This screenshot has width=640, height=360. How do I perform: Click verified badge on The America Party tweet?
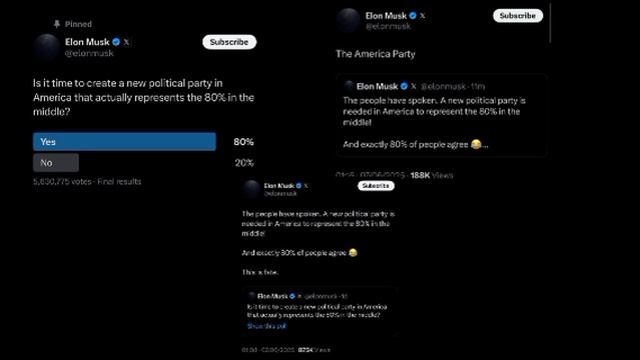click(413, 16)
